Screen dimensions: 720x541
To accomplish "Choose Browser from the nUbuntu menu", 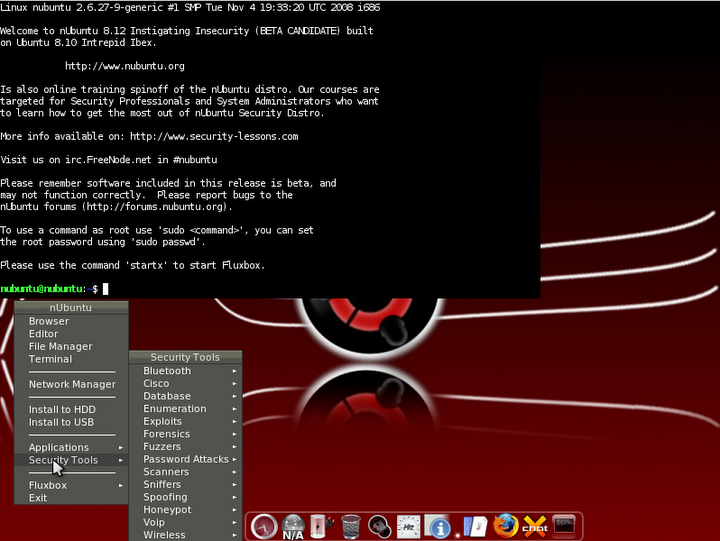I will tap(49, 321).
